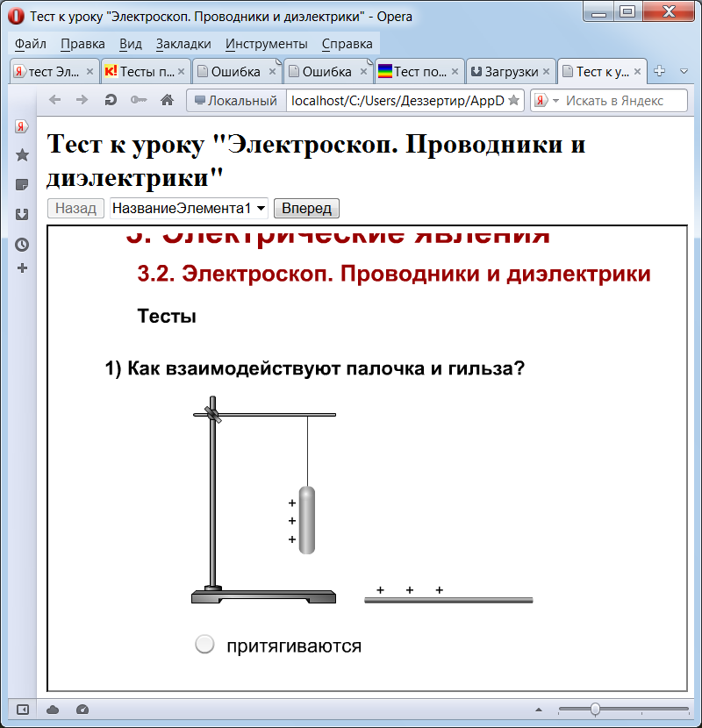
Task: Click the Вперед button
Action: pyautogui.click(x=306, y=208)
